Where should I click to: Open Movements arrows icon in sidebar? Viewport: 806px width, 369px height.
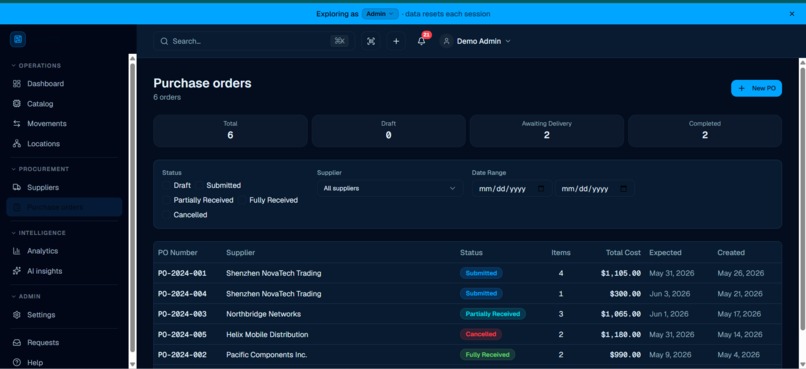click(x=17, y=124)
